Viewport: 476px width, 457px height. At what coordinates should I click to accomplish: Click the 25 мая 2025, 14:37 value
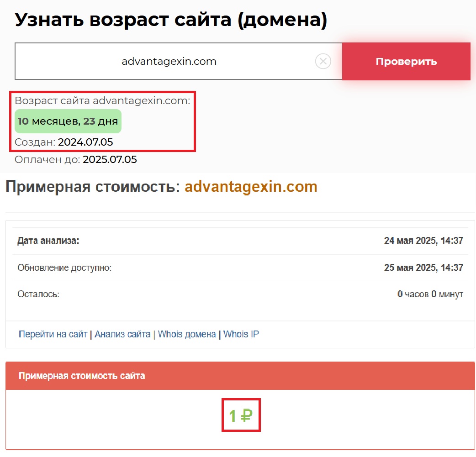click(423, 268)
